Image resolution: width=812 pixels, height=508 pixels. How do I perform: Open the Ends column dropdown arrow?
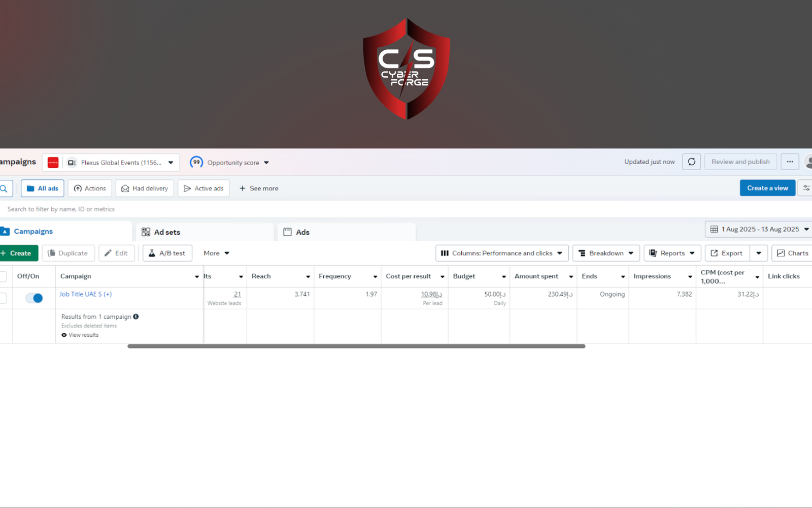(x=623, y=276)
